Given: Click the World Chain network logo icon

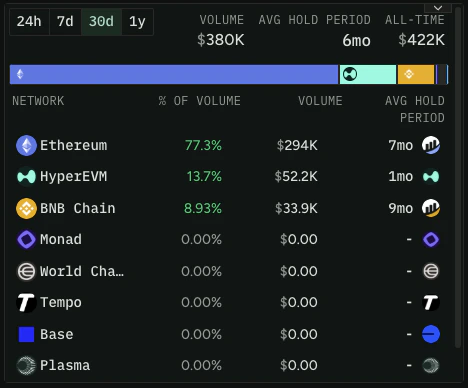Looking at the screenshot, I should point(26,271).
